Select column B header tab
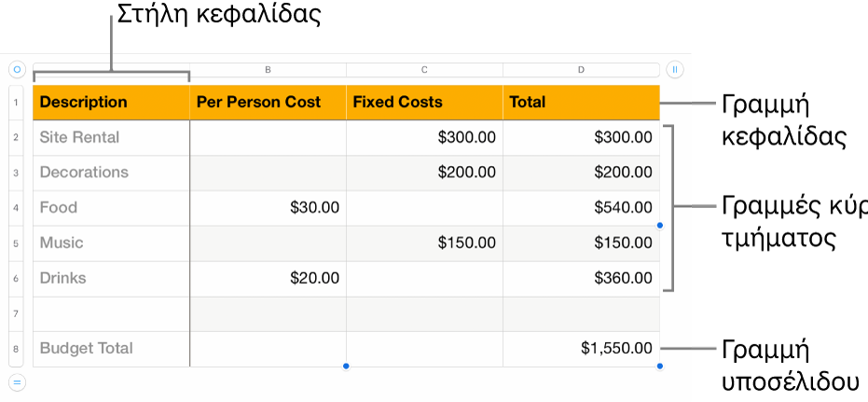The width and height of the screenshot is (868, 402). coord(268,70)
